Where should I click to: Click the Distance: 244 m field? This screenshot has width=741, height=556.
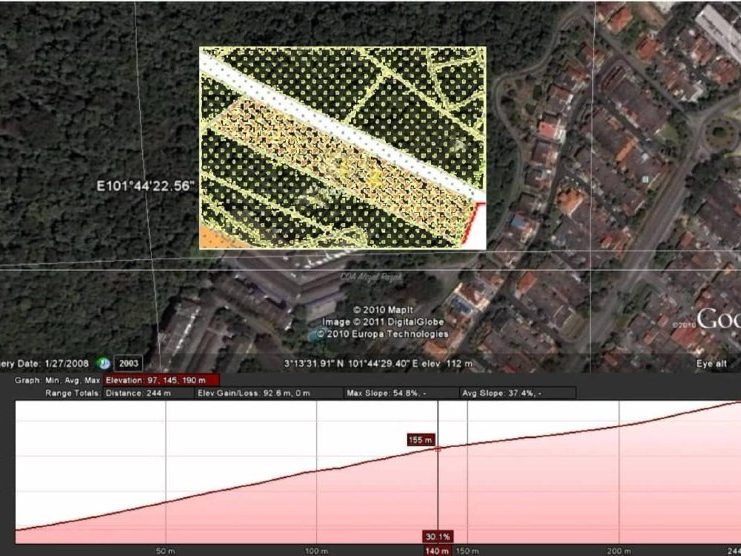[x=148, y=393]
